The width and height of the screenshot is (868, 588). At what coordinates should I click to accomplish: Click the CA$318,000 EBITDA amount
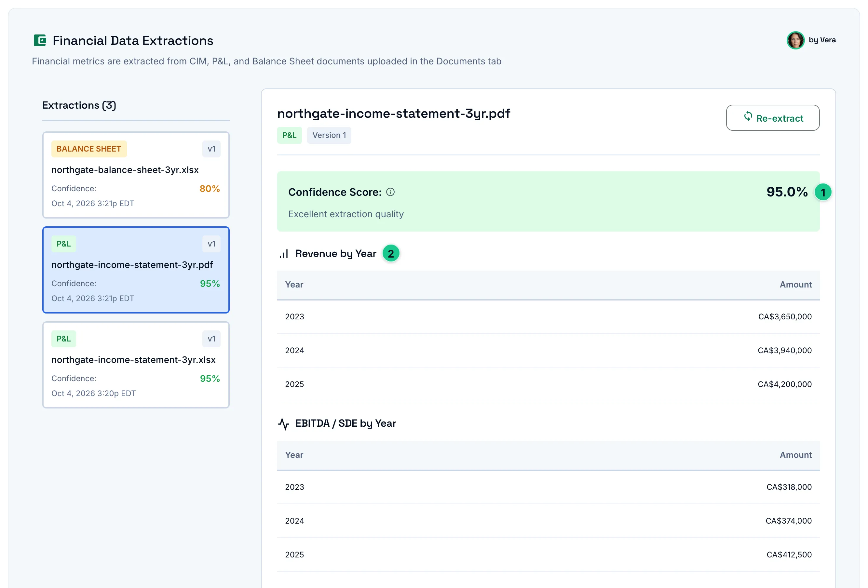pos(789,487)
